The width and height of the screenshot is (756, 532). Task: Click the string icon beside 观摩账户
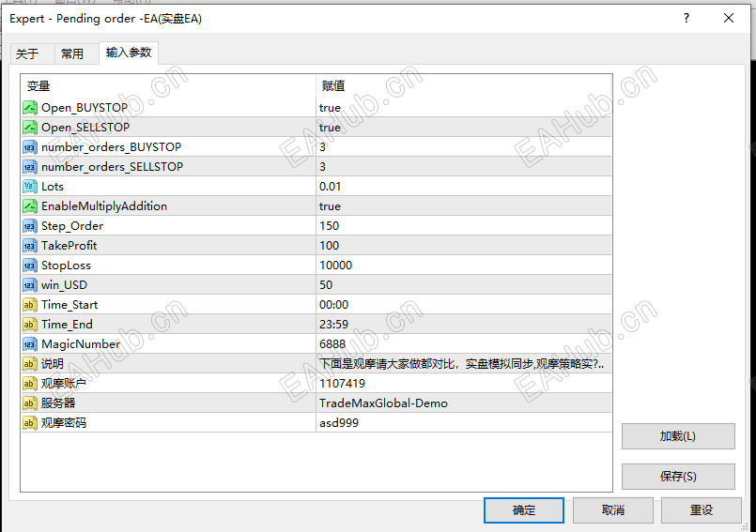tap(30, 384)
